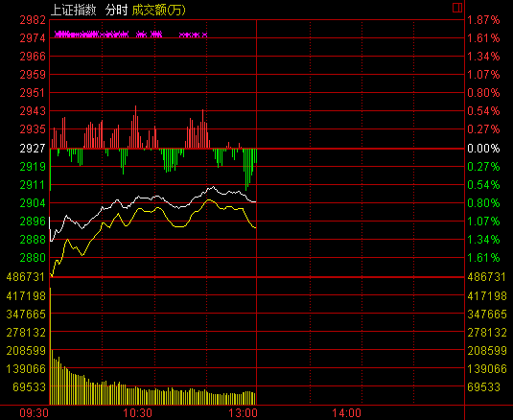
Task: Click the end of the white index line
Action: 255,202
